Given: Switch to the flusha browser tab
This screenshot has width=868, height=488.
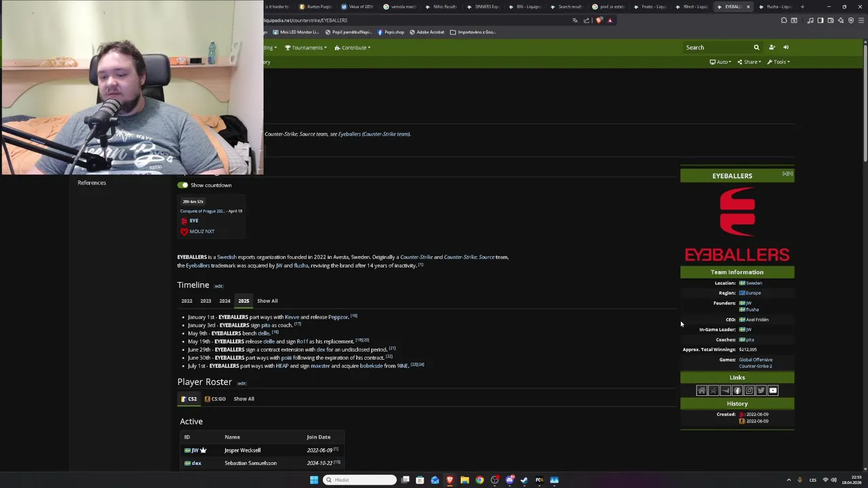Looking at the screenshot, I should point(775,7).
